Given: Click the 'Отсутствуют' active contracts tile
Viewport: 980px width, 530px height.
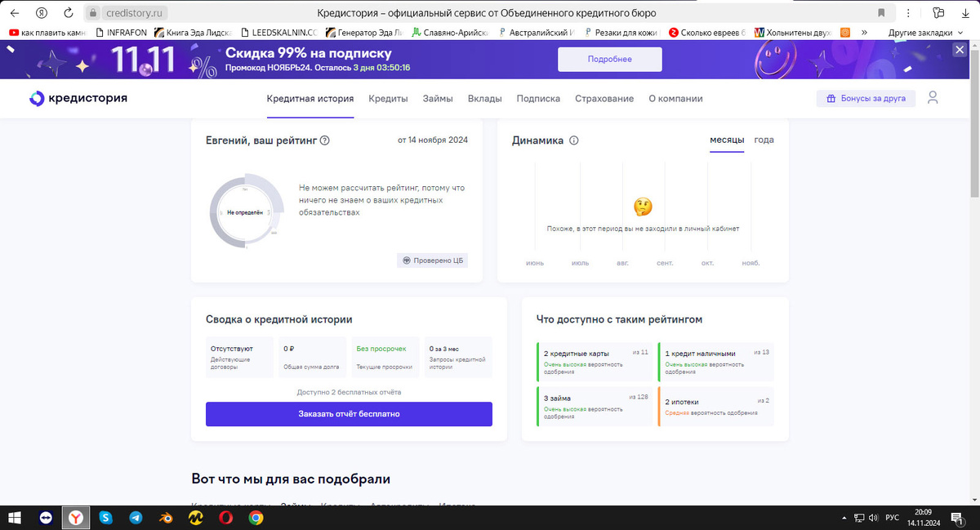Looking at the screenshot, I should click(239, 357).
